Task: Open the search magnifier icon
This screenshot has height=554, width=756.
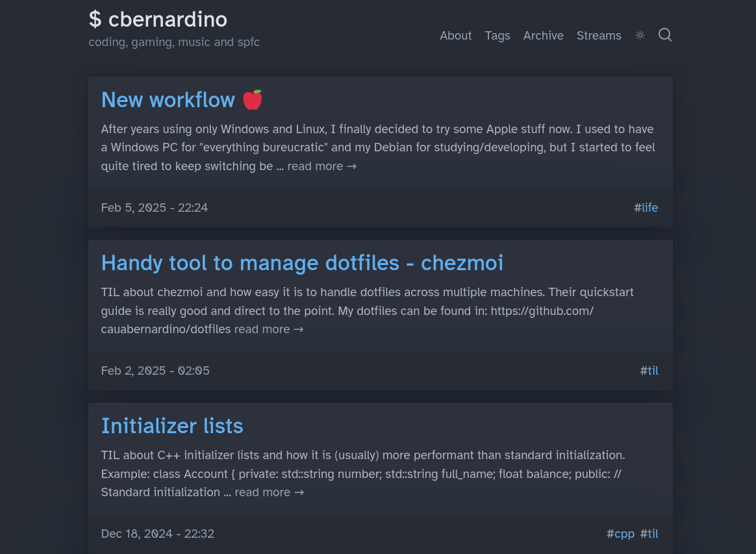Action: tap(665, 34)
